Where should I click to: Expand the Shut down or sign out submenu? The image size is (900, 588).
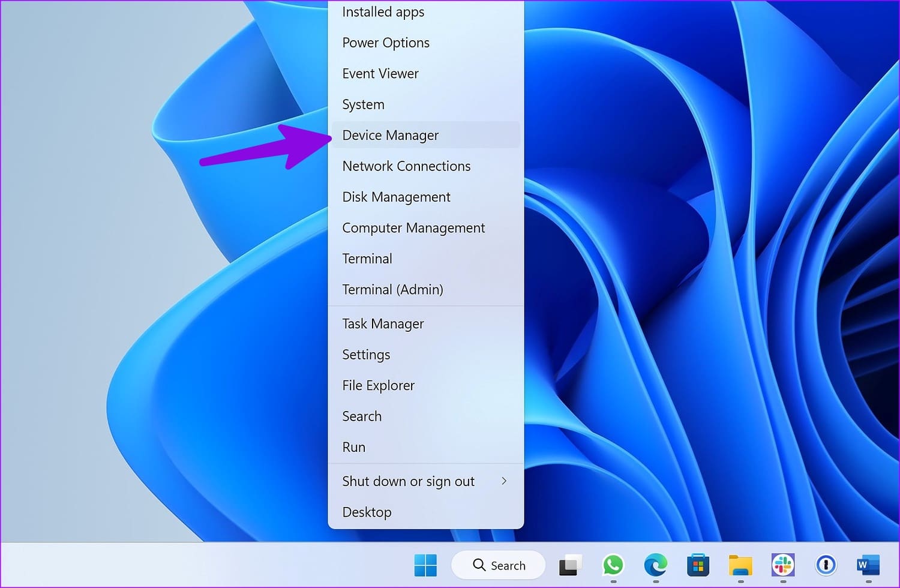[x=408, y=481]
